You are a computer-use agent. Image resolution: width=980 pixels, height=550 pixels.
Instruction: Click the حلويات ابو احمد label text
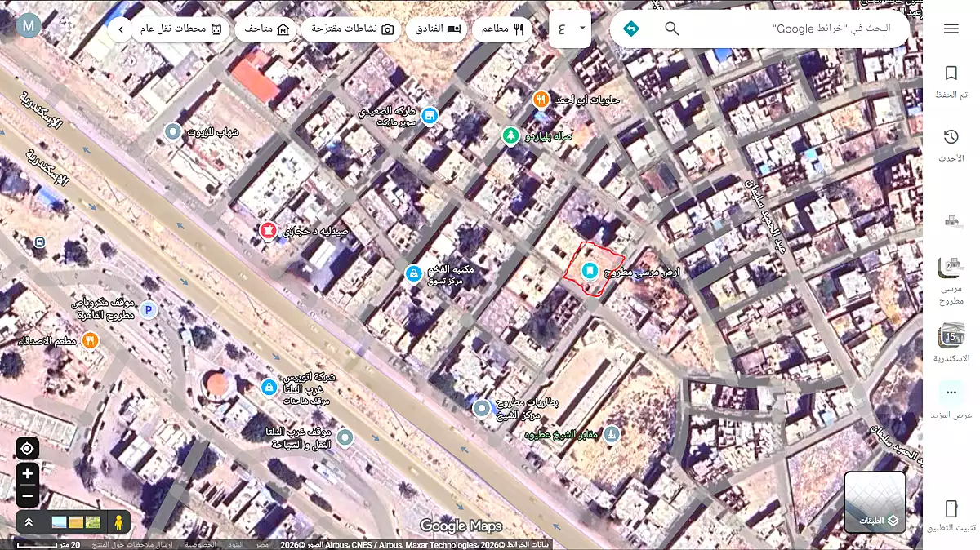587,100
